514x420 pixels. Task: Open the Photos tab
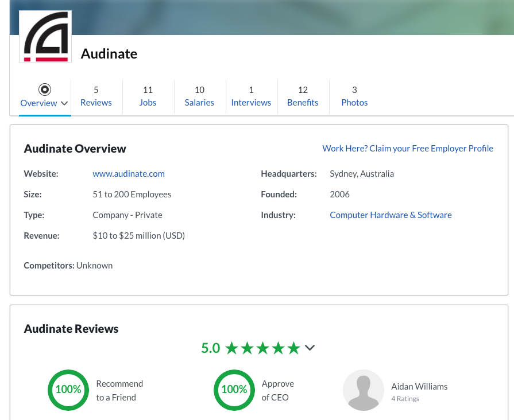pos(354,96)
